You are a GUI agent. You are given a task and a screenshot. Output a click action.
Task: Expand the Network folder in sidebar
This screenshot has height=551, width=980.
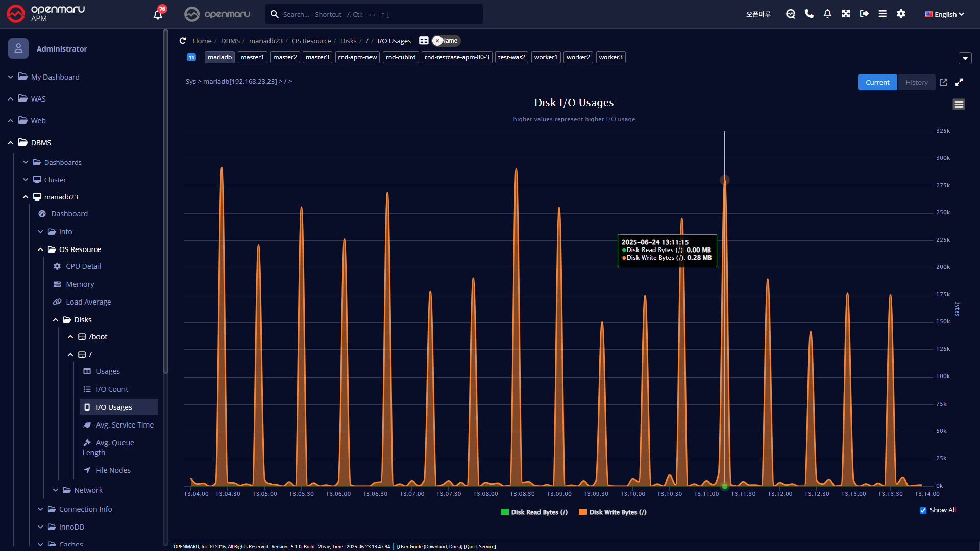(x=88, y=490)
